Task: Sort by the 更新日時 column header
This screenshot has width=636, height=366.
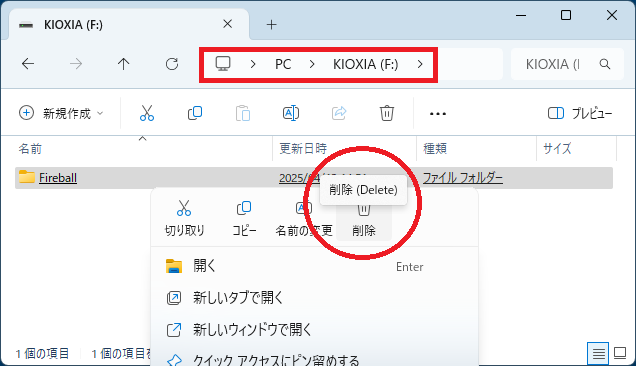Action: click(345, 149)
